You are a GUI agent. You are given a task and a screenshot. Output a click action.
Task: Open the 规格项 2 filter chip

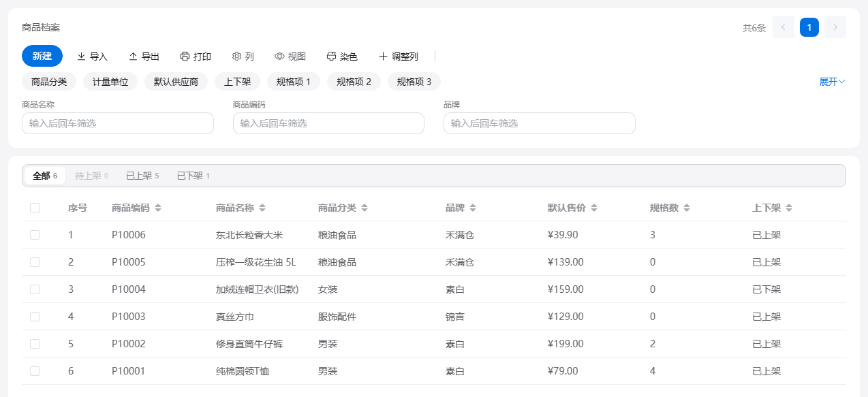point(354,82)
